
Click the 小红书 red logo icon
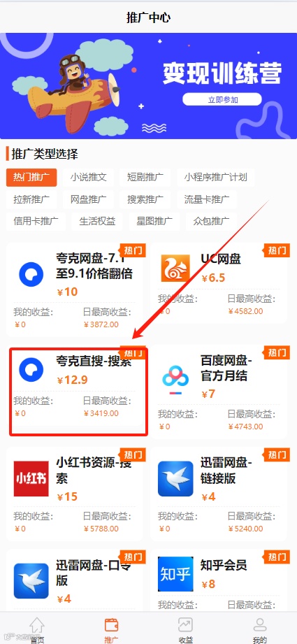coord(31,478)
